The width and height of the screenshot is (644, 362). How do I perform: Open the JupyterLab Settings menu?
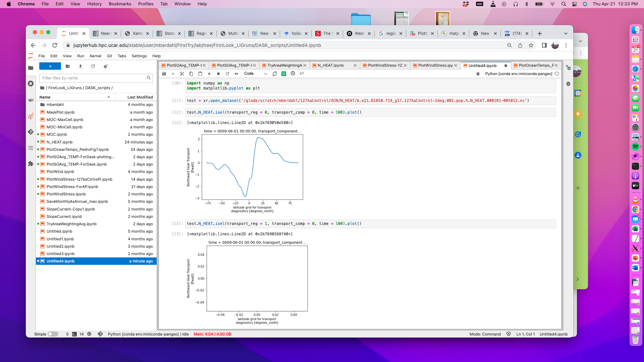tap(139, 56)
